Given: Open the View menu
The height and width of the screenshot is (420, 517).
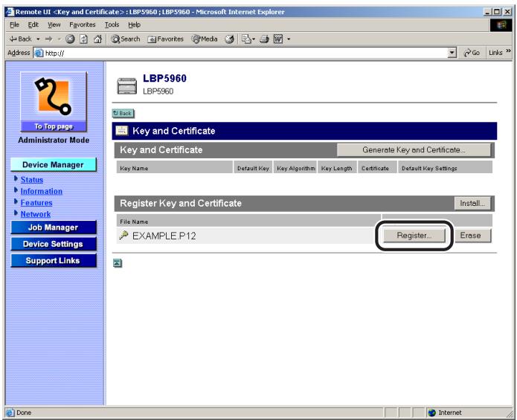Looking at the screenshot, I should point(54,25).
